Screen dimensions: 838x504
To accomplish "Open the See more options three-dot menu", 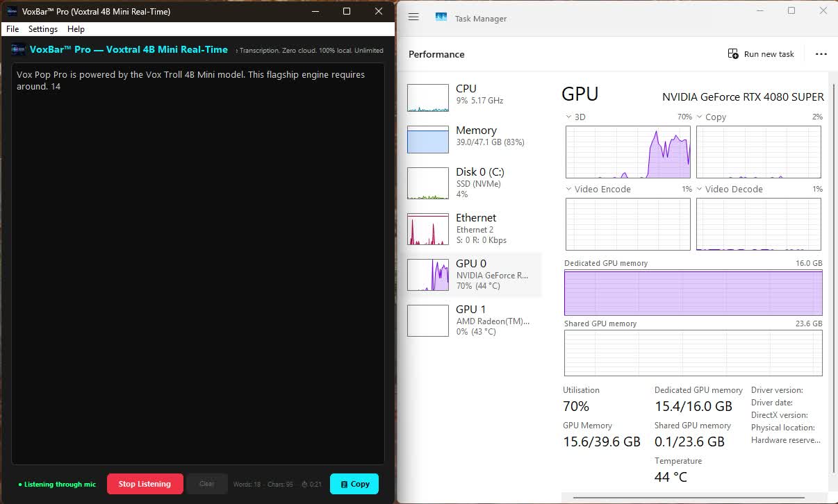I will click(x=821, y=54).
